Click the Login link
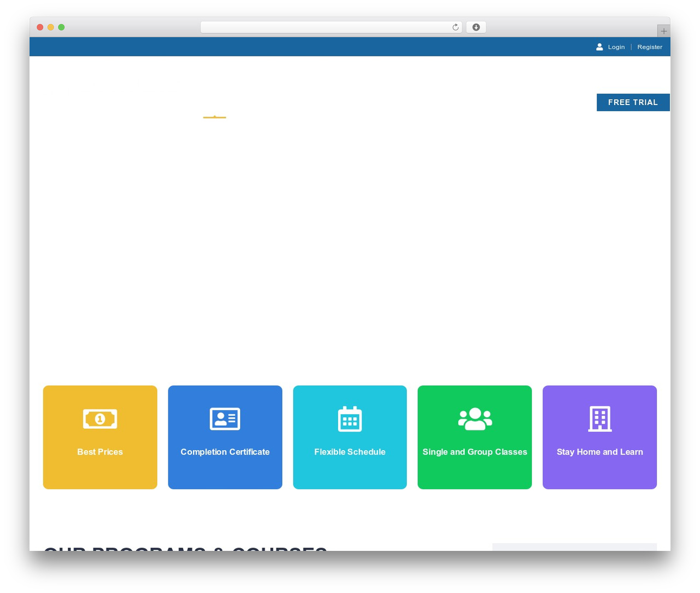 pos(616,47)
